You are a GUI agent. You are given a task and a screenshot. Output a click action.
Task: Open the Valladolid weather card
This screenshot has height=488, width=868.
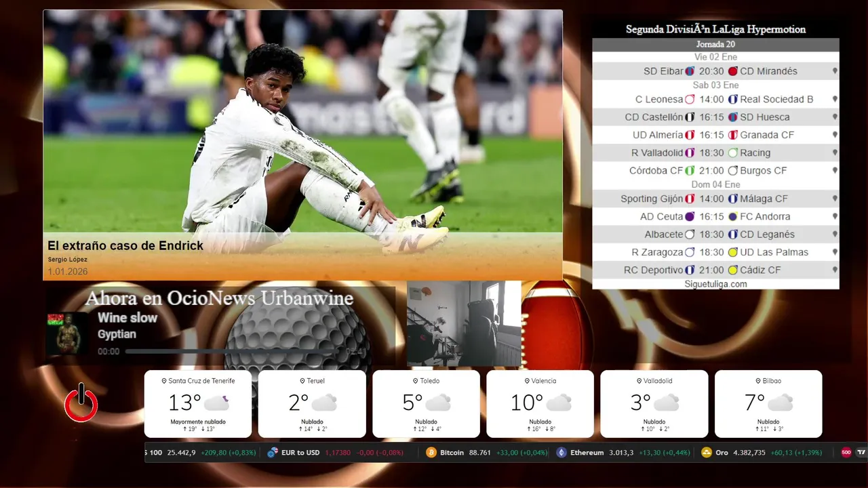pyautogui.click(x=654, y=404)
